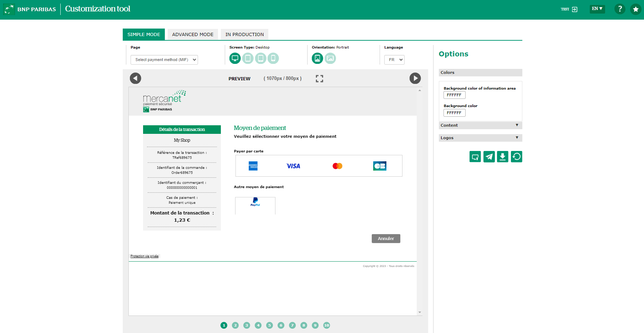Click the reset customization icon
Screen dimensions: 644x333
517,156
